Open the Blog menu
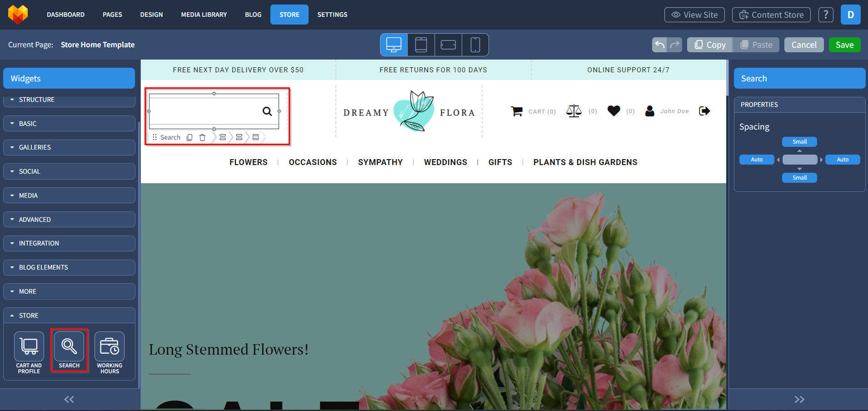 253,15
